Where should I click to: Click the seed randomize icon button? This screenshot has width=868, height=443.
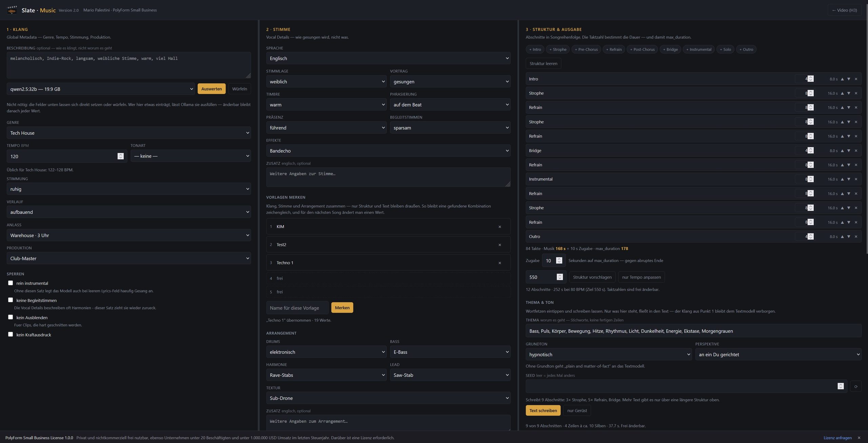[856, 386]
